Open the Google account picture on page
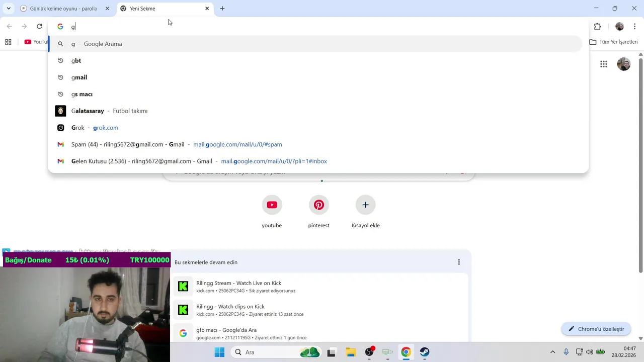The image size is (644, 362). (x=624, y=64)
